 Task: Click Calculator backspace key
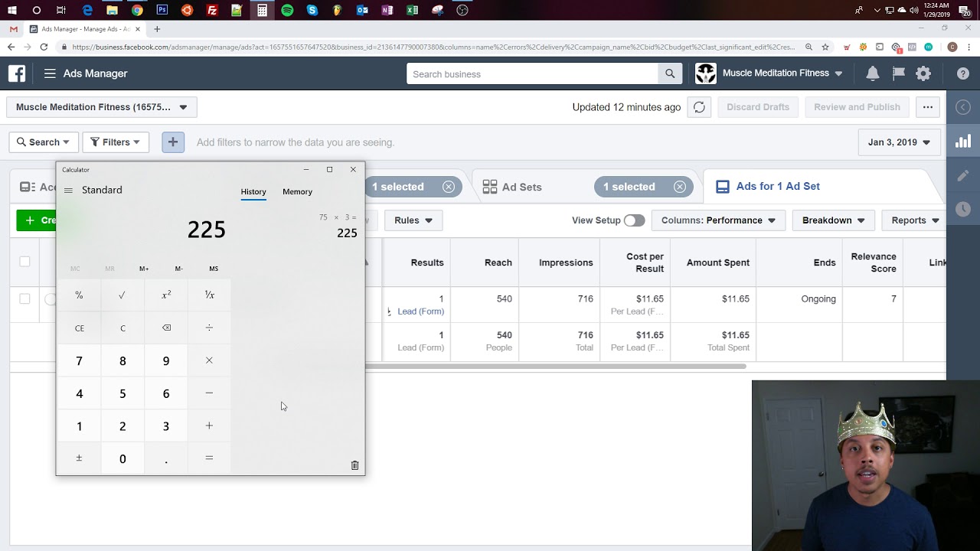[x=166, y=328]
